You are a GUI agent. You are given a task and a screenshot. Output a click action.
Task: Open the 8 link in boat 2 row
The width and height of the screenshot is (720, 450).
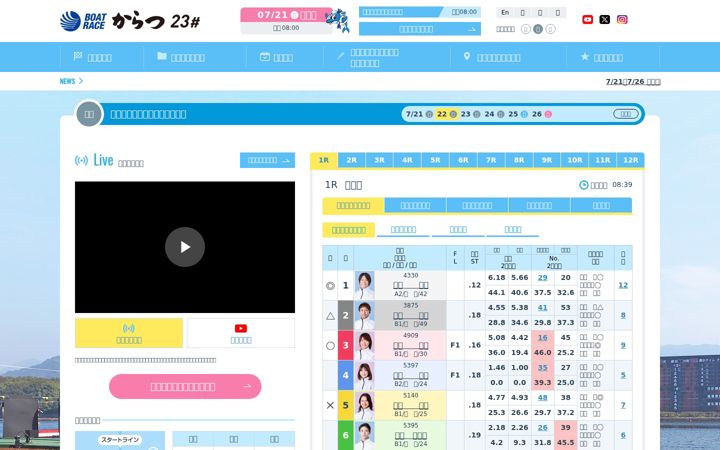pyautogui.click(x=623, y=315)
